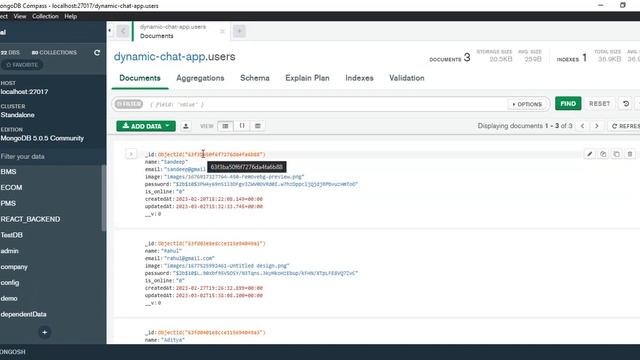
Task: Copy the Sandeep document to clipboard
Action: pyautogui.click(x=603, y=154)
